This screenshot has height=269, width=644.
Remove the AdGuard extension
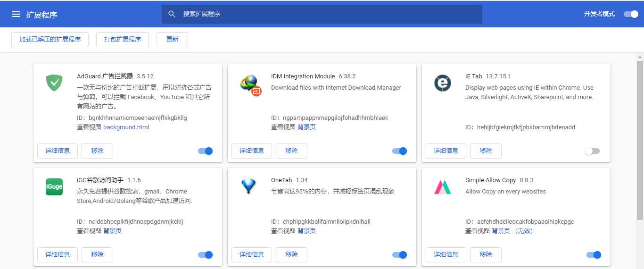click(98, 151)
